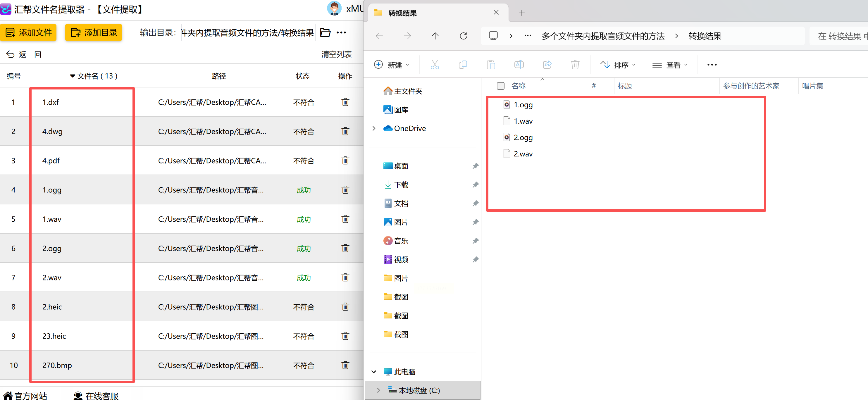
Task: Click the share icon in Explorer toolbar
Action: pyautogui.click(x=547, y=64)
